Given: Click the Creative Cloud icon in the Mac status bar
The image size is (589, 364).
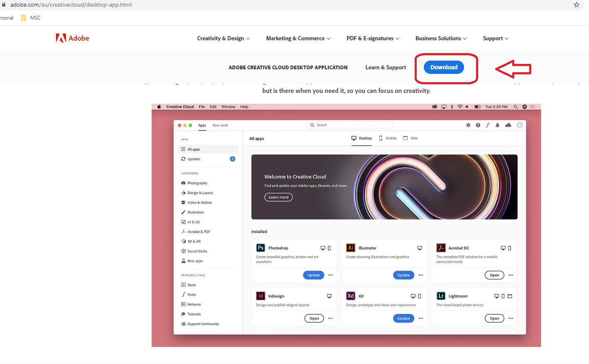Looking at the screenshot, I should click(435, 107).
